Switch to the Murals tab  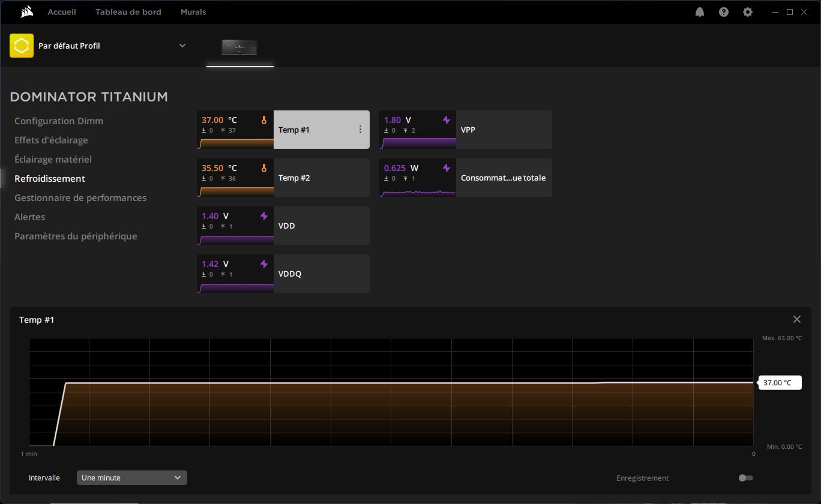coord(193,12)
